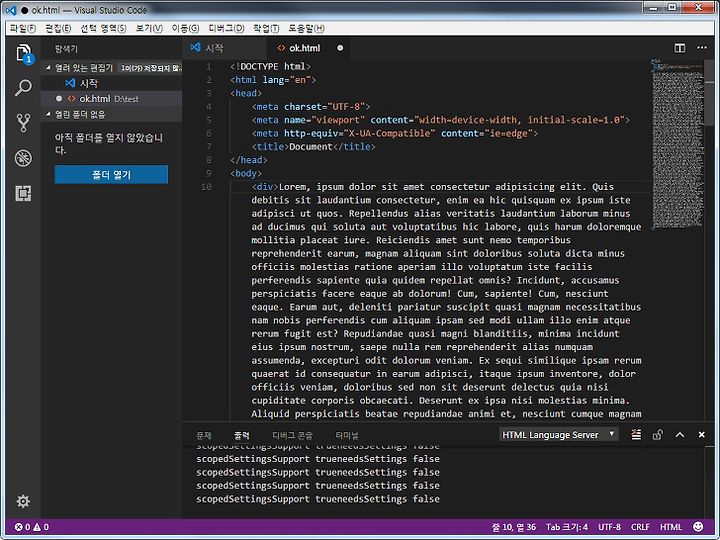720x540 pixels.
Task: Click line number 1 in gutter
Action: 209,67
